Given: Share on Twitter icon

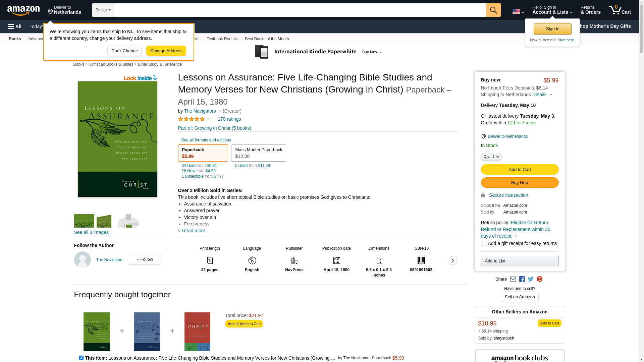Looking at the screenshot, I should 531,279.
